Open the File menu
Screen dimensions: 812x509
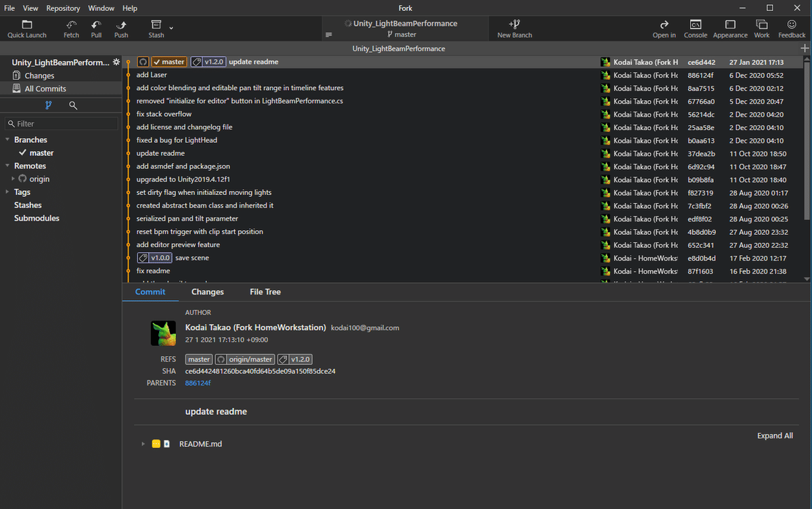coord(9,8)
